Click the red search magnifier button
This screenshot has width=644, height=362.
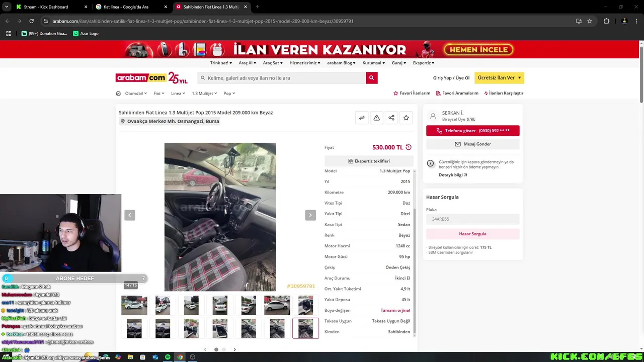click(372, 78)
